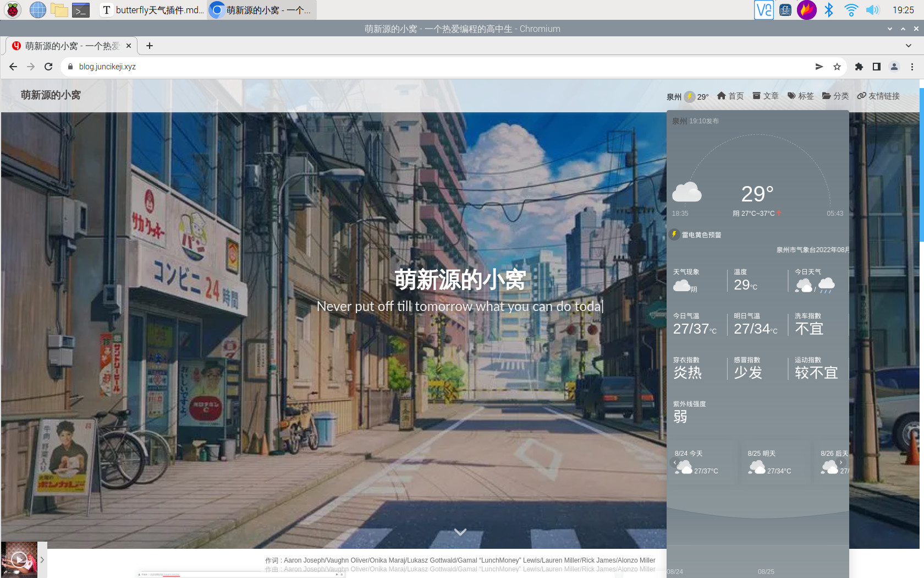The height and width of the screenshot is (578, 924).
Task: Click the 作词 songwriter lyric line
Action: [460, 560]
